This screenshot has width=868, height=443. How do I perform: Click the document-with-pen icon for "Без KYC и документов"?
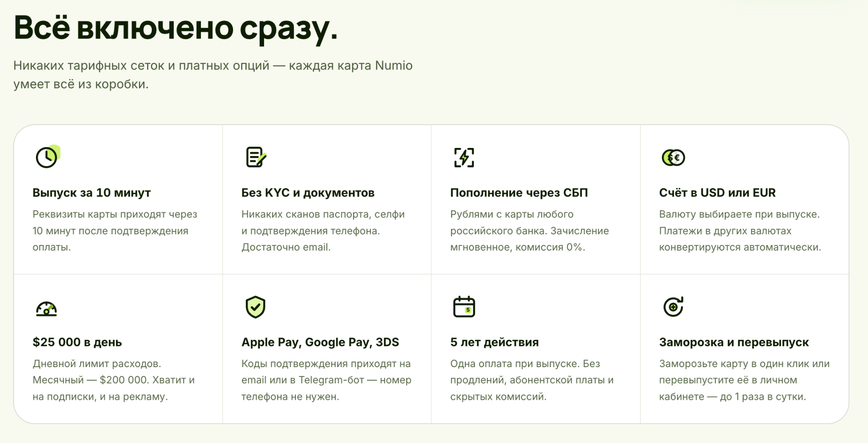(256, 157)
